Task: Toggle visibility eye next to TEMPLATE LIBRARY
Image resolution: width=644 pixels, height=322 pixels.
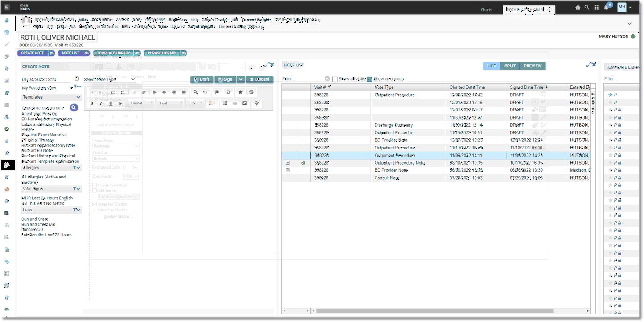Action: 137,53
